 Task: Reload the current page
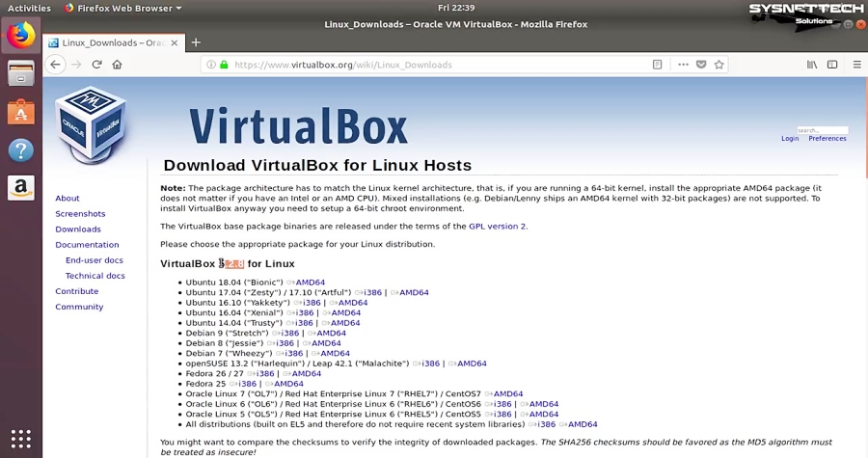click(96, 65)
